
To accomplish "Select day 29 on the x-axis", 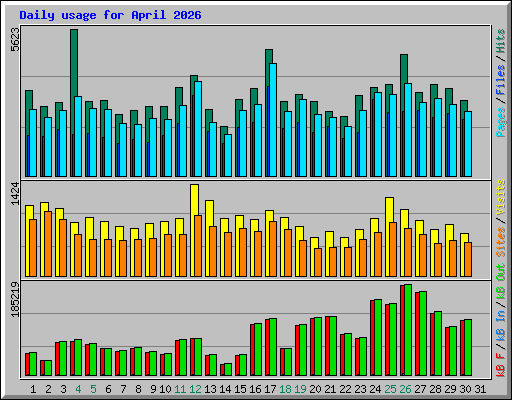I will [450, 389].
